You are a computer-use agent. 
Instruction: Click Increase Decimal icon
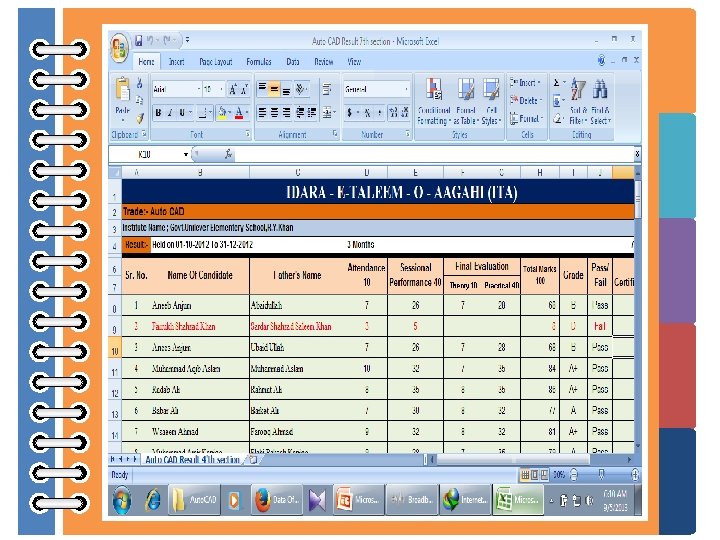393,112
